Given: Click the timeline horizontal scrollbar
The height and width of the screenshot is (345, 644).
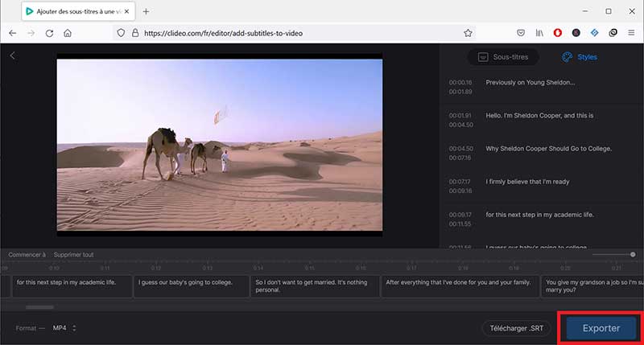Looking at the screenshot, I should click(x=39, y=307).
